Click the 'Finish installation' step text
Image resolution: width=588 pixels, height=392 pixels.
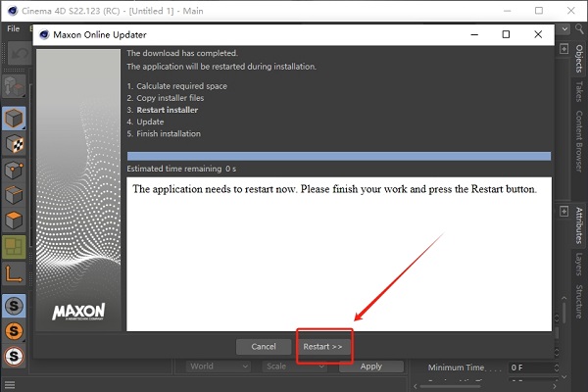click(x=169, y=133)
